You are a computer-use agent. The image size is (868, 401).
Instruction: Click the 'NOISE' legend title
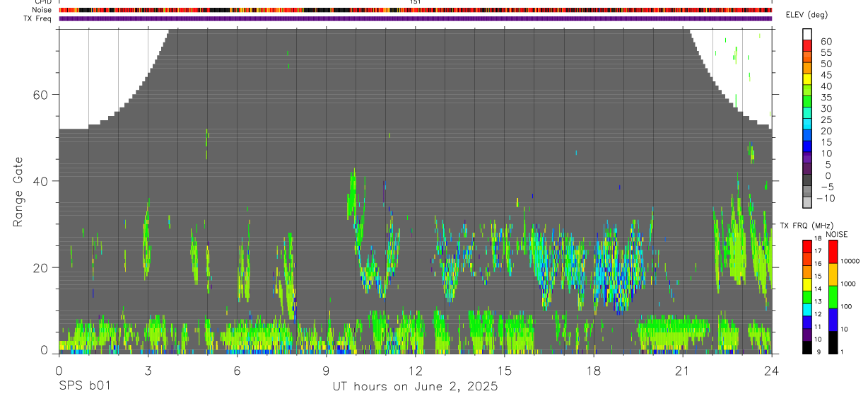(x=837, y=234)
